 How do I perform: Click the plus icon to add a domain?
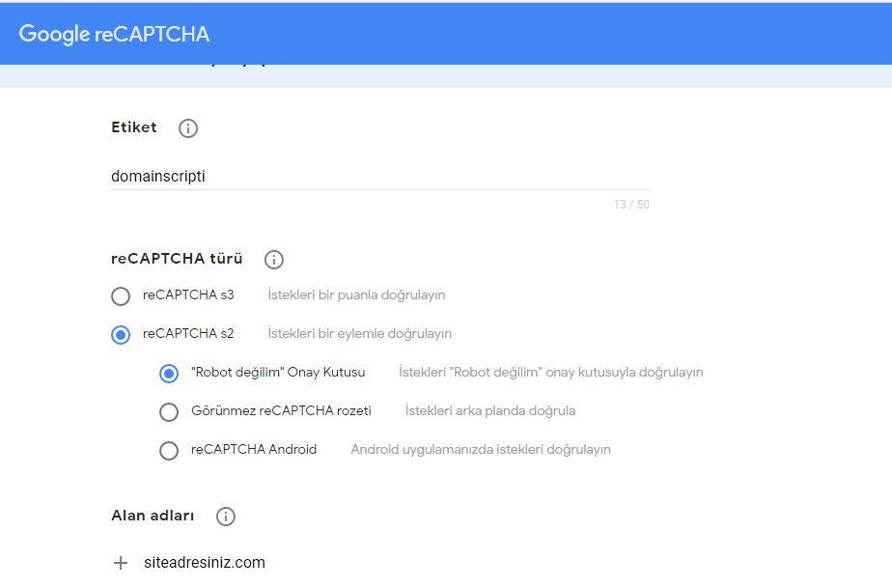tap(121, 563)
